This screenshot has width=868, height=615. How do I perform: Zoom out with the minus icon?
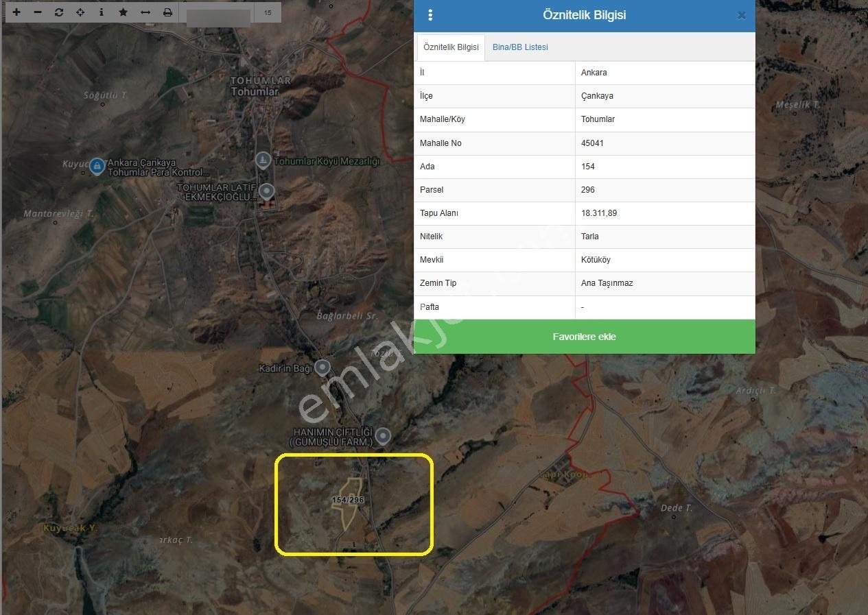(x=38, y=12)
